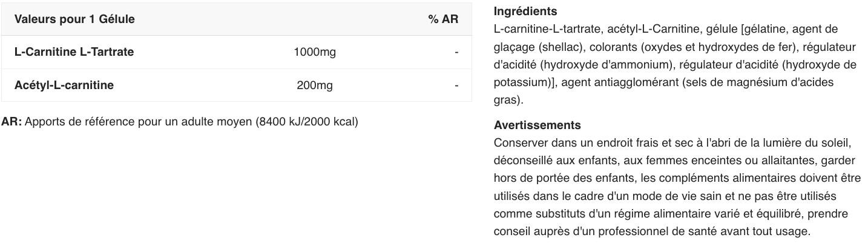Click the 200mg value cell
This screenshot has width=868, height=246.
coord(315,85)
